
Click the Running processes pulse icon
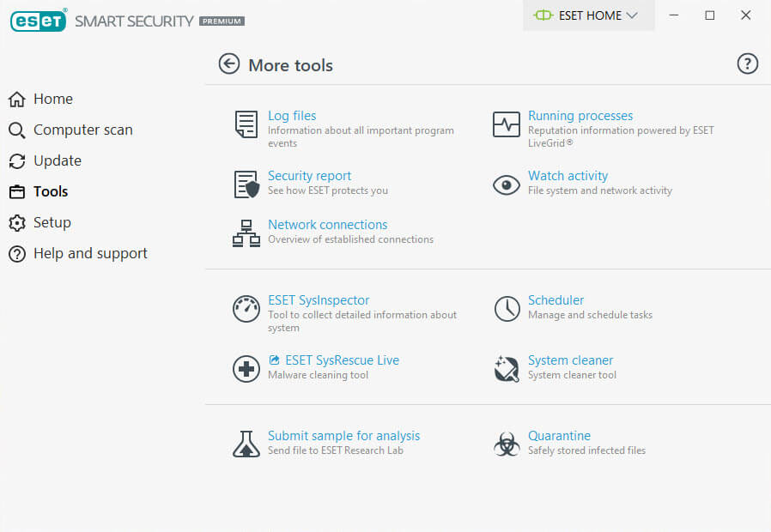point(507,124)
